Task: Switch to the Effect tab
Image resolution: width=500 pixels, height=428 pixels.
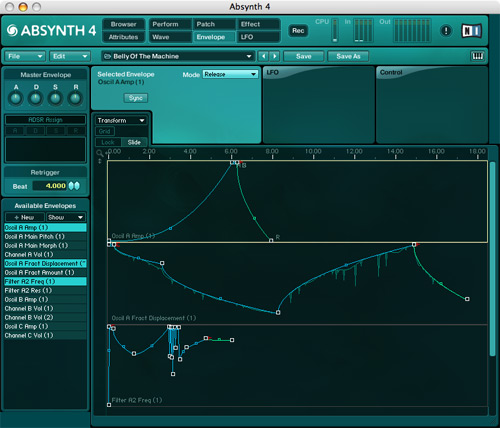Action: (x=258, y=24)
